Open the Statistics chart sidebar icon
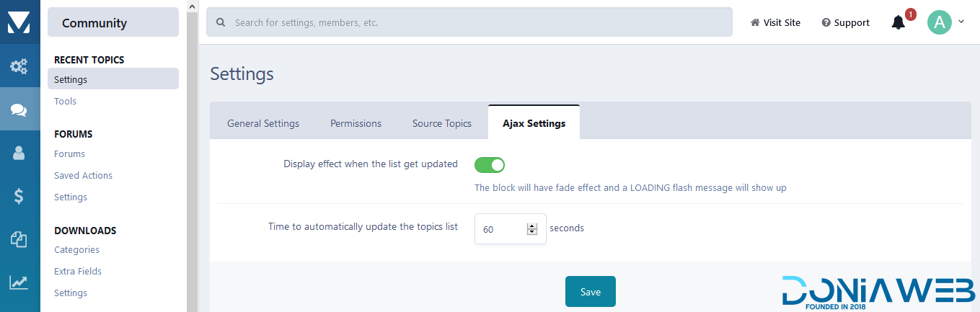The height and width of the screenshot is (312, 980). point(19,282)
